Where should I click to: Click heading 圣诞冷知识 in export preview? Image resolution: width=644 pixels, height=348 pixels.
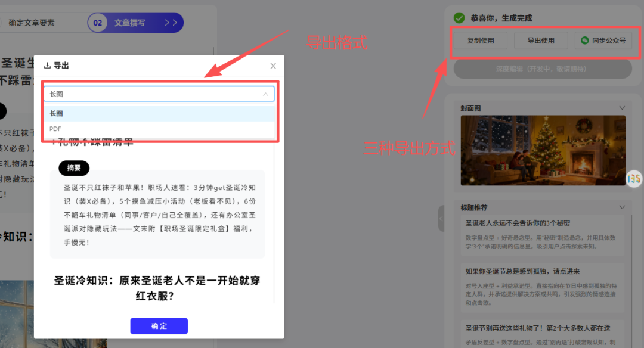pyautogui.click(x=157, y=288)
